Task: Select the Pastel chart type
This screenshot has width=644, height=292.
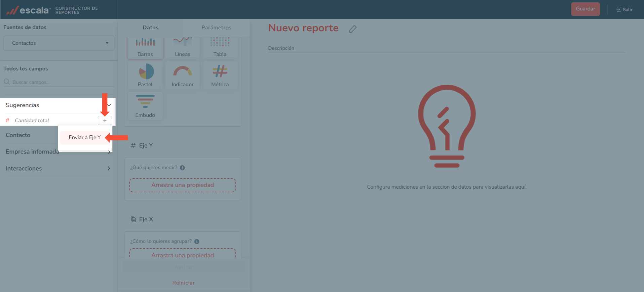Action: point(145,75)
